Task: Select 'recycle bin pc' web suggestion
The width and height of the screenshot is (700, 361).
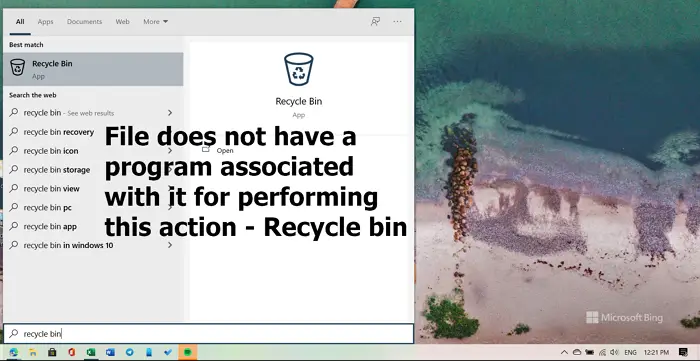Action: pos(93,207)
